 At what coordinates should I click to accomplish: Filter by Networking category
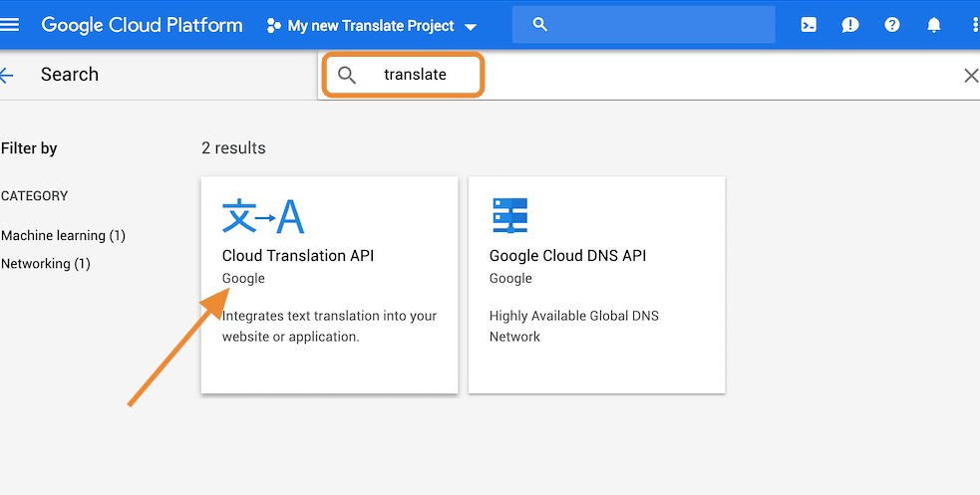pyautogui.click(x=46, y=264)
